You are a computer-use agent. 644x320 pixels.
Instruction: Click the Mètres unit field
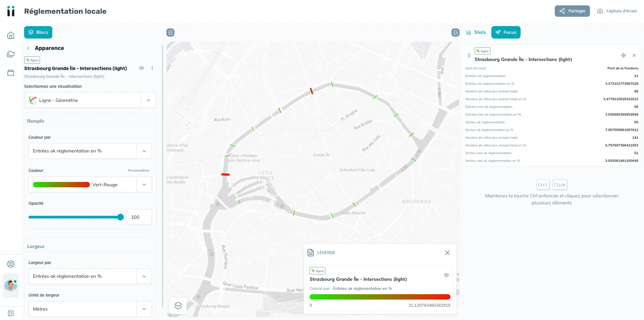(83, 309)
